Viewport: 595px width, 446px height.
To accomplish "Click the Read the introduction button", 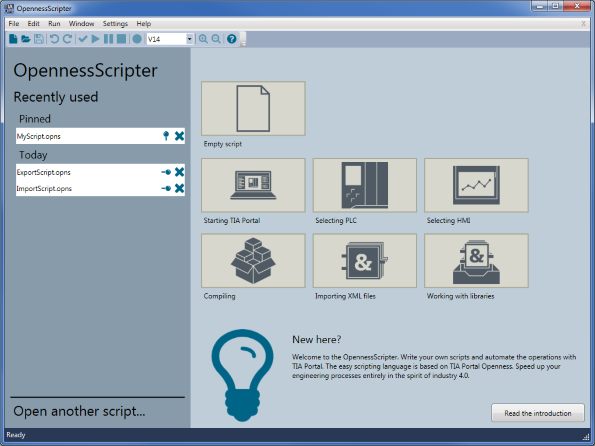I will click(538, 413).
